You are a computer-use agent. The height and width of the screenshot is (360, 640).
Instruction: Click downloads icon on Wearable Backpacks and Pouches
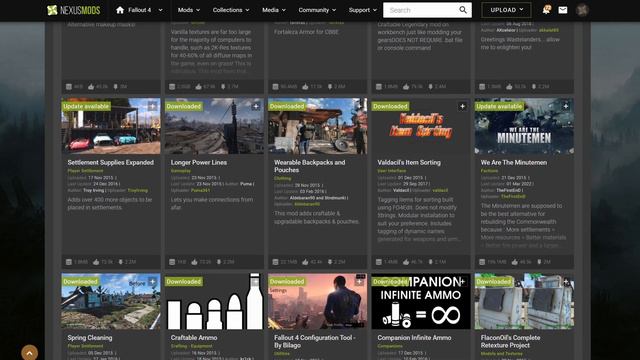330,262
